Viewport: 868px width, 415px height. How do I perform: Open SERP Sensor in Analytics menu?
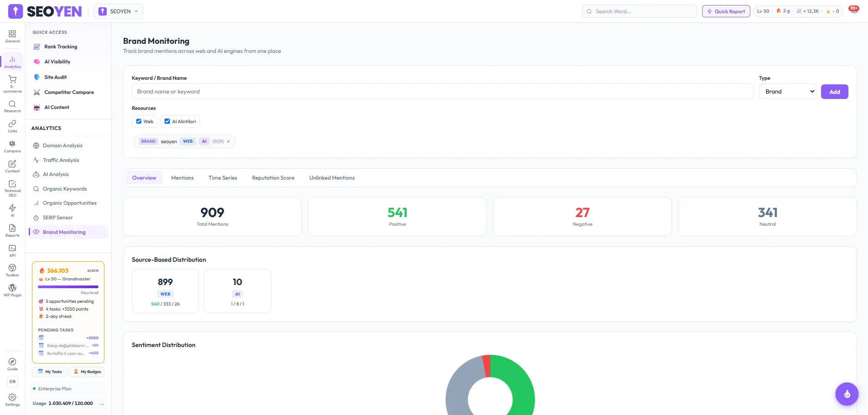tap(68, 218)
